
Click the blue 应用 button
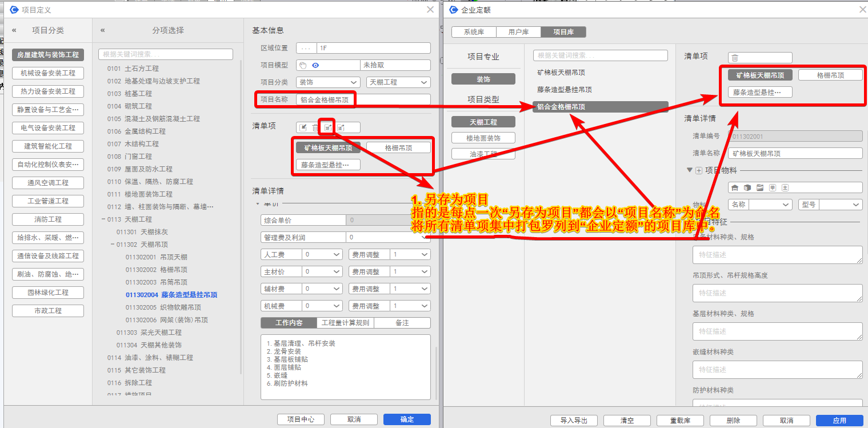[839, 421]
